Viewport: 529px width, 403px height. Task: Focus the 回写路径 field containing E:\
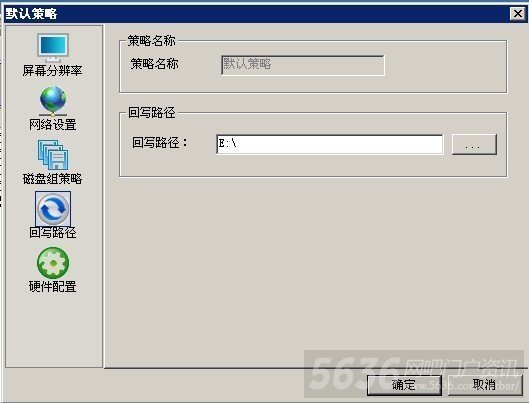coord(329,144)
